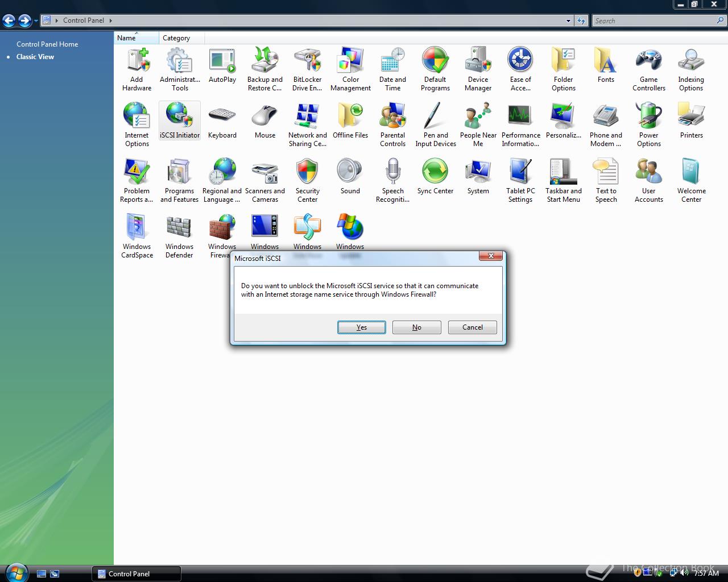Open the recent pages dropdown arrow
728x582 pixels.
[36, 21]
